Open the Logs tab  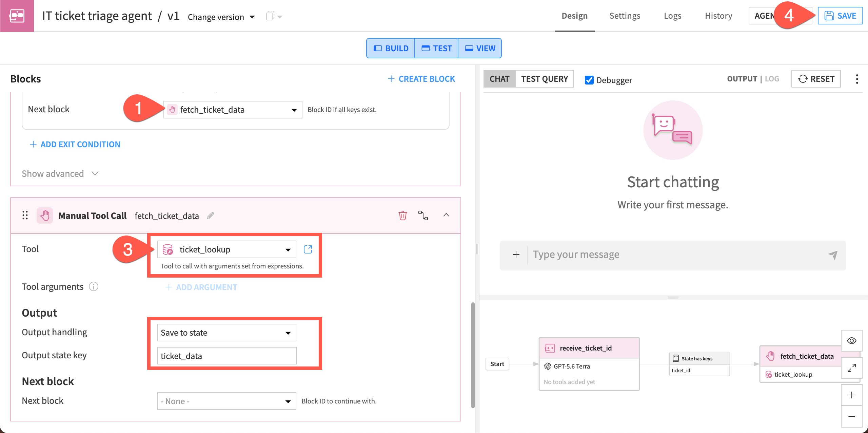tap(672, 16)
